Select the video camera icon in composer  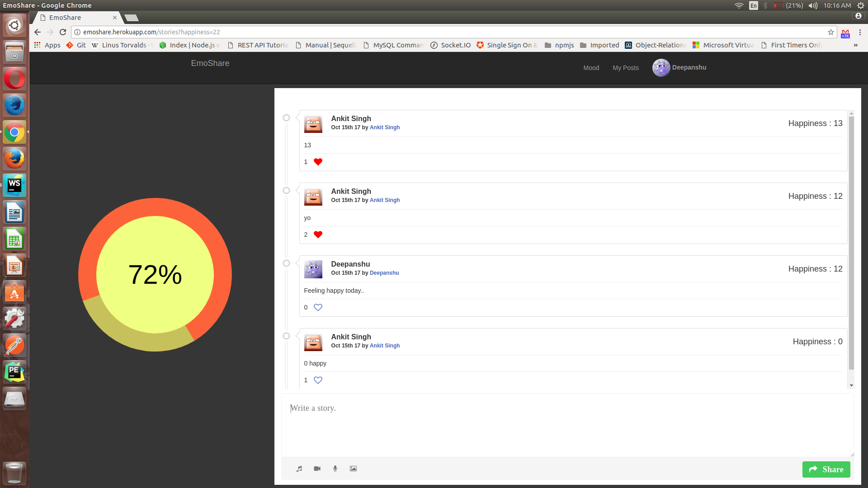click(x=317, y=469)
